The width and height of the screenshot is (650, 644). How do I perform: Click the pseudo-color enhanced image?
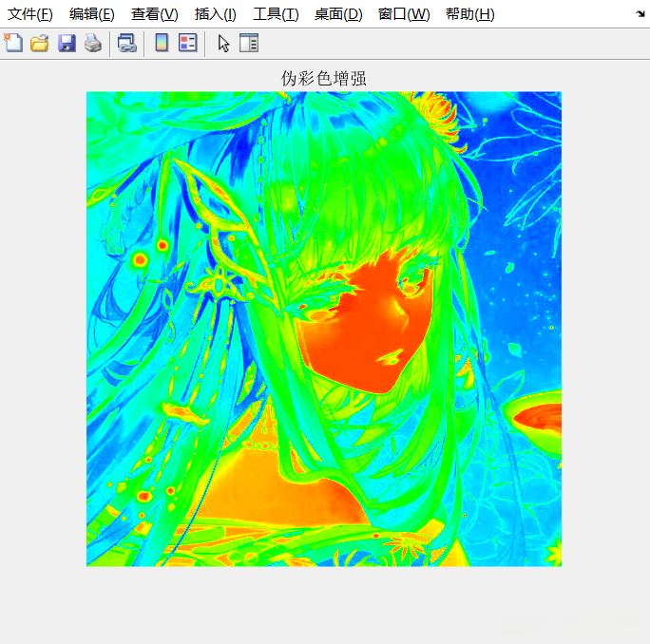click(x=324, y=329)
